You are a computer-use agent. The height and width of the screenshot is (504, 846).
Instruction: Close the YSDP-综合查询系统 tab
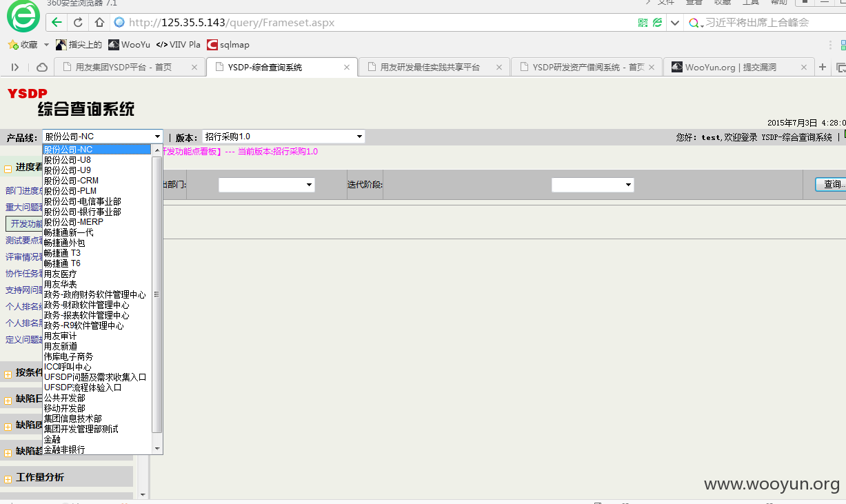click(x=347, y=68)
